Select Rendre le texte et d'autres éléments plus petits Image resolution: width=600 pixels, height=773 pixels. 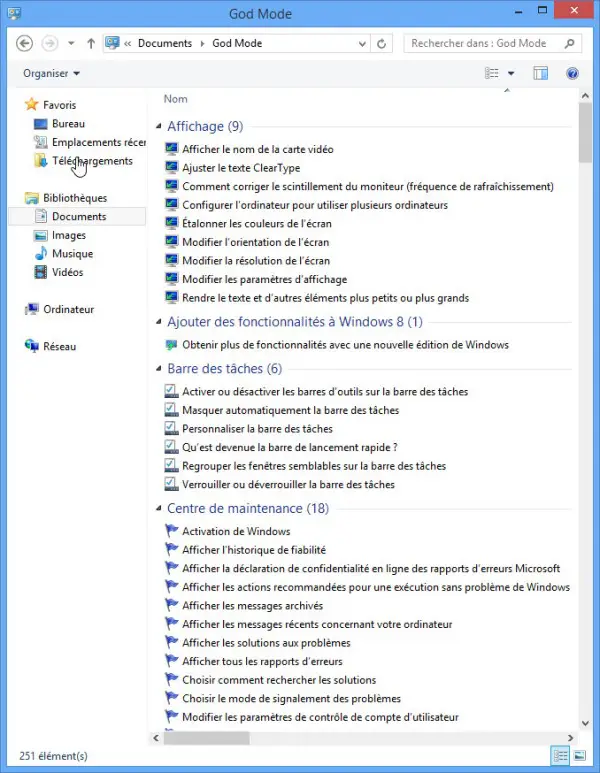[325, 298]
